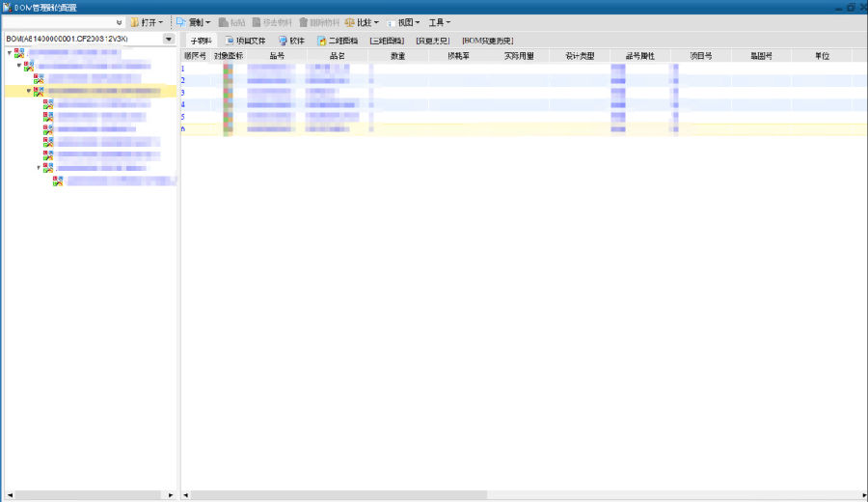Select table row number 1

click(524, 69)
